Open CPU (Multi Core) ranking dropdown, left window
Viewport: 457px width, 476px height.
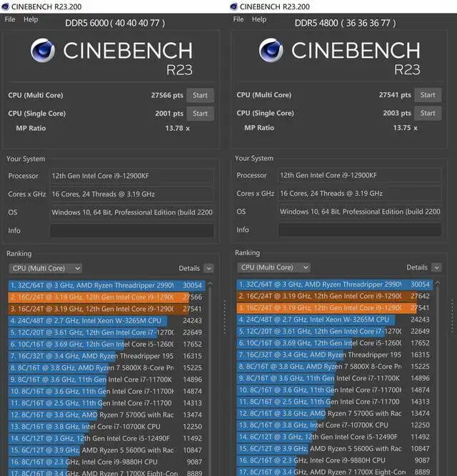(46, 268)
